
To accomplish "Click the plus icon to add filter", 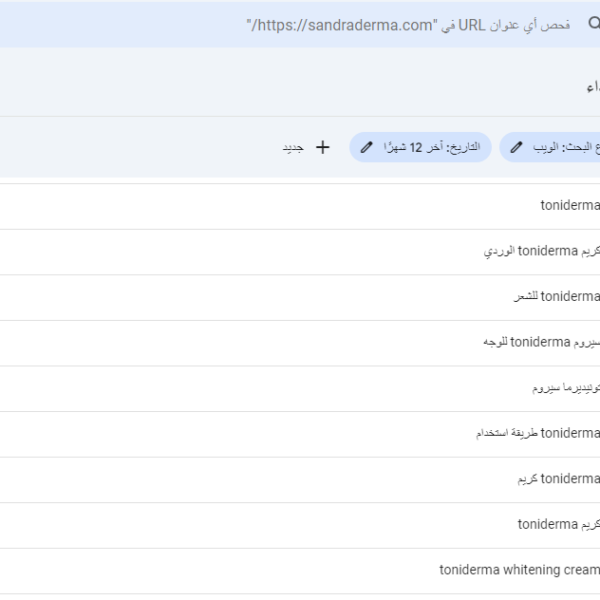I will tap(323, 147).
